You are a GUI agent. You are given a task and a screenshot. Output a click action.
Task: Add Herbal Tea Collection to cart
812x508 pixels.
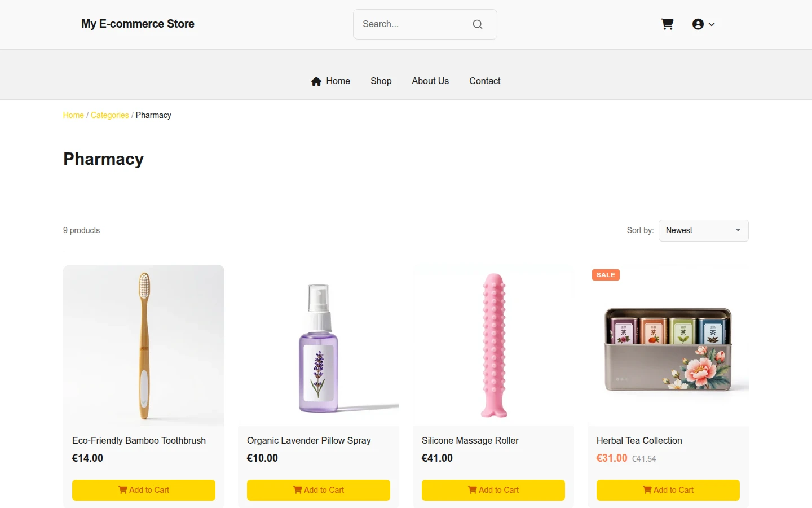click(x=668, y=490)
